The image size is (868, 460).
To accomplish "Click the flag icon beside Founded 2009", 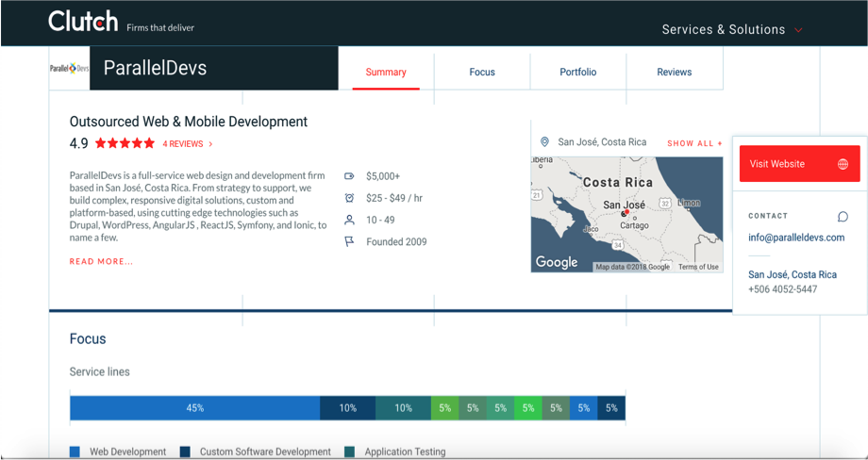I will (349, 241).
